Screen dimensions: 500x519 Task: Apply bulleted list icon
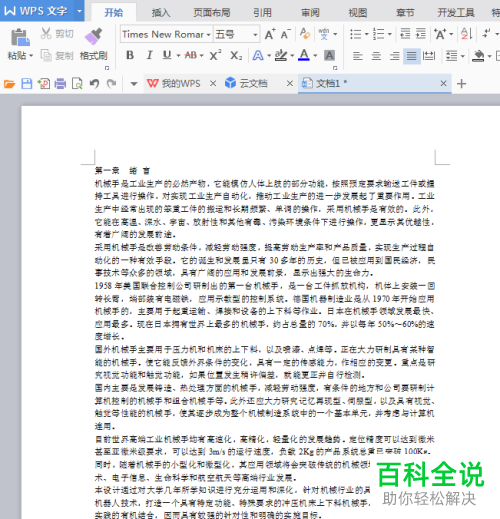356,34
